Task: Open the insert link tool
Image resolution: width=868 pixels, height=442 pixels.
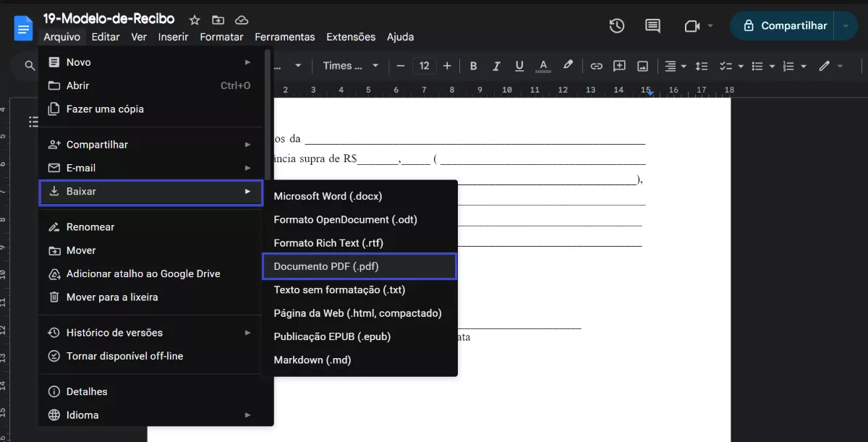Action: (596, 66)
